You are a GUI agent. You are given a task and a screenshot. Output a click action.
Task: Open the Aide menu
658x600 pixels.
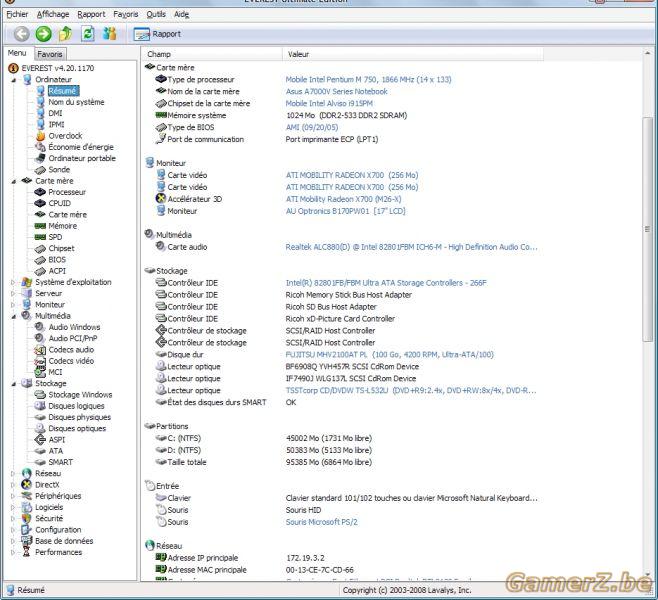pyautogui.click(x=181, y=14)
